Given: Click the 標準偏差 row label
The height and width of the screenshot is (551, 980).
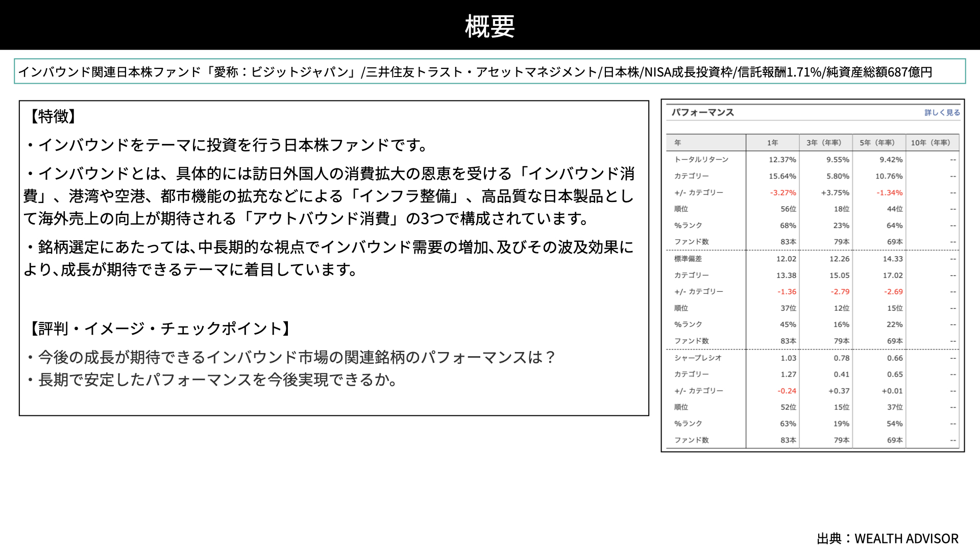Looking at the screenshot, I should pos(688,259).
